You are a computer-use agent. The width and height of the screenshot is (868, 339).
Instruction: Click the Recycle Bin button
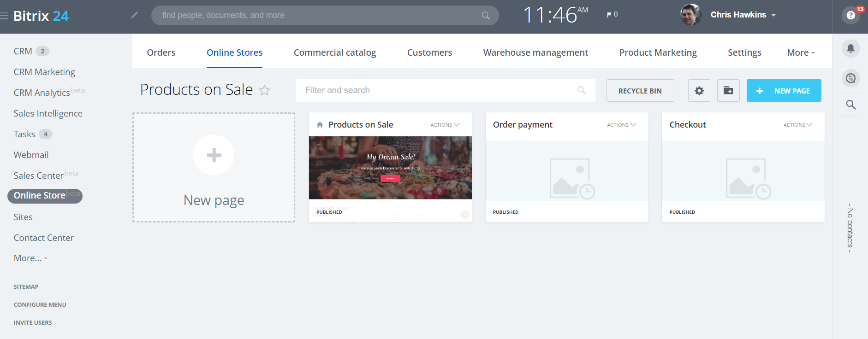(x=640, y=91)
